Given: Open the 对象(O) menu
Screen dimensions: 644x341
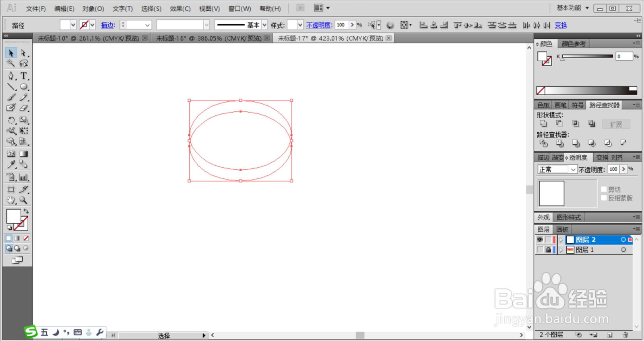Looking at the screenshot, I should (93, 8).
